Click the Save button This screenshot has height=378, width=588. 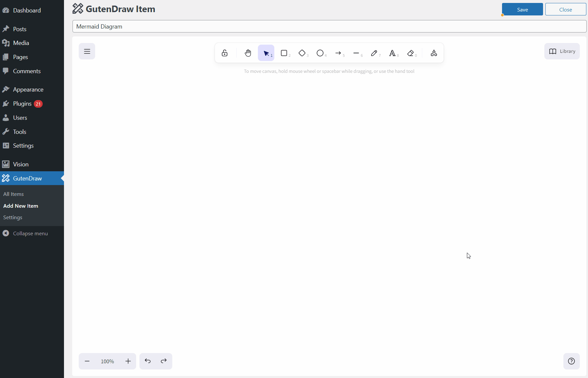tap(522, 10)
